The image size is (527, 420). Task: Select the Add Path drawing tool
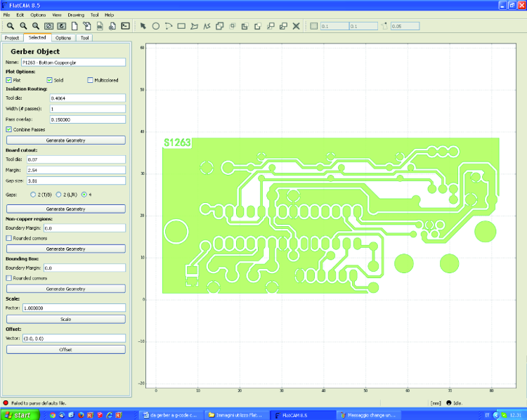(x=207, y=26)
